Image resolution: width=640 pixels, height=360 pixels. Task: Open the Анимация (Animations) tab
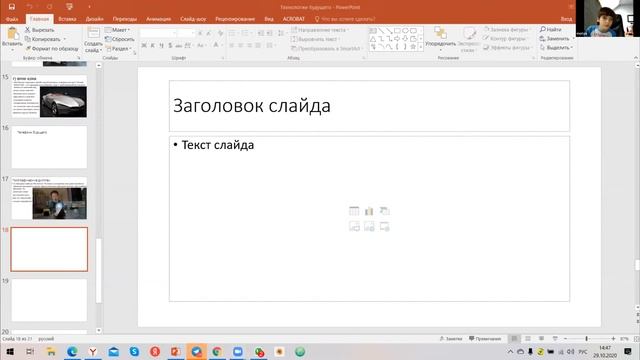click(158, 19)
